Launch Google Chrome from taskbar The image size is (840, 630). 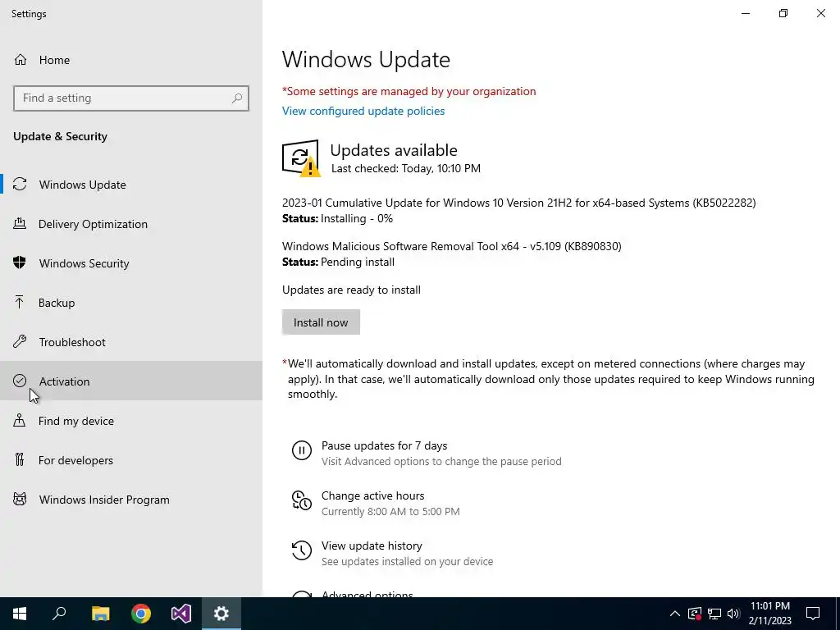pos(141,614)
